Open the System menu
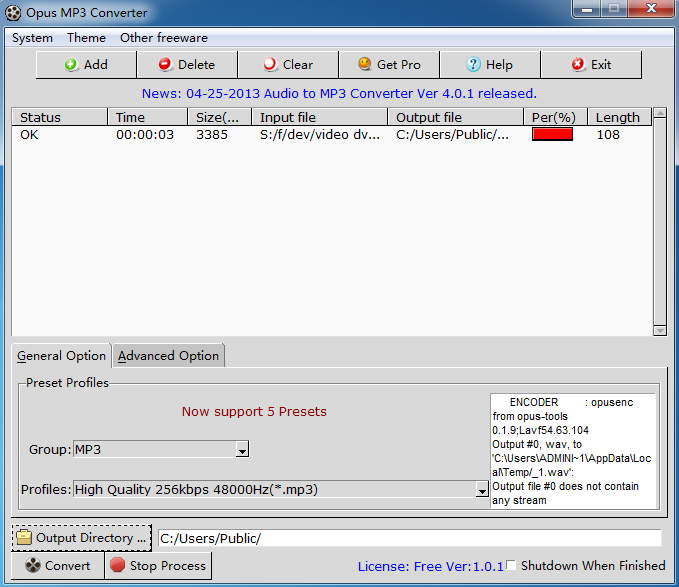 pyautogui.click(x=32, y=38)
